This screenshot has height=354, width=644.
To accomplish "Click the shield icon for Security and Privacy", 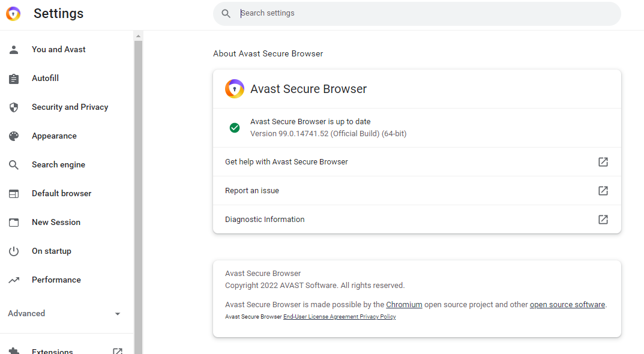I will [x=14, y=107].
